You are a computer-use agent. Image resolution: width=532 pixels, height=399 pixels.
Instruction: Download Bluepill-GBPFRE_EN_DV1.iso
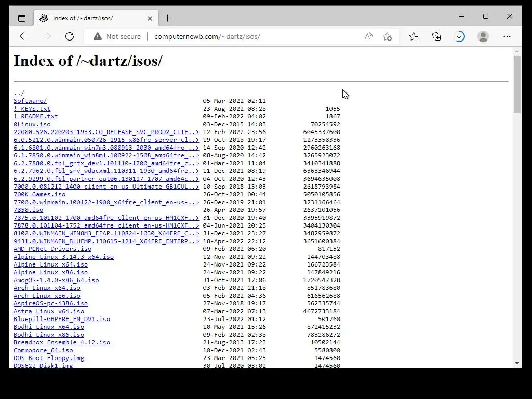coord(62,320)
